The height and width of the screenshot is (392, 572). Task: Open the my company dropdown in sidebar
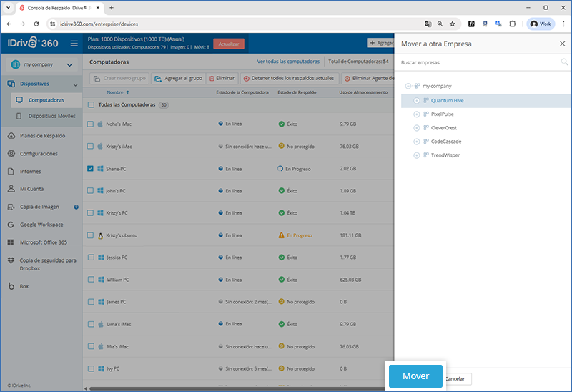pyautogui.click(x=69, y=65)
